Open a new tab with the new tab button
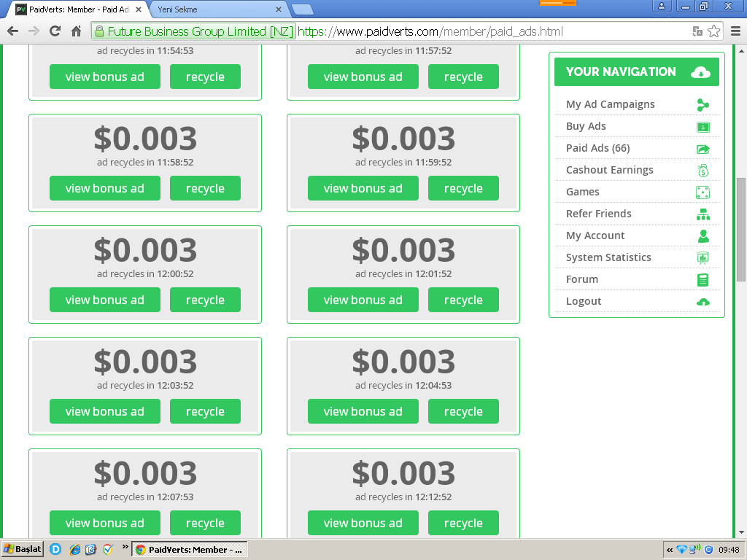This screenshot has height=560, width=747. tap(302, 9)
